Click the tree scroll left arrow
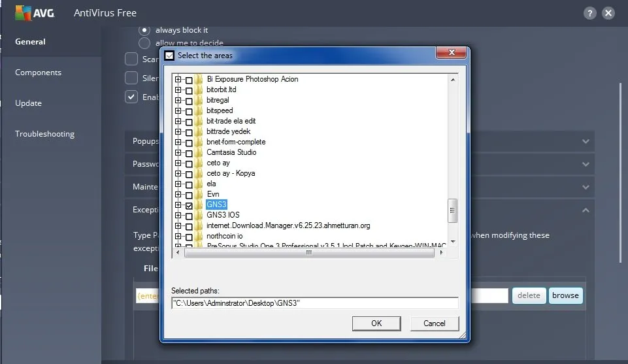 point(178,252)
